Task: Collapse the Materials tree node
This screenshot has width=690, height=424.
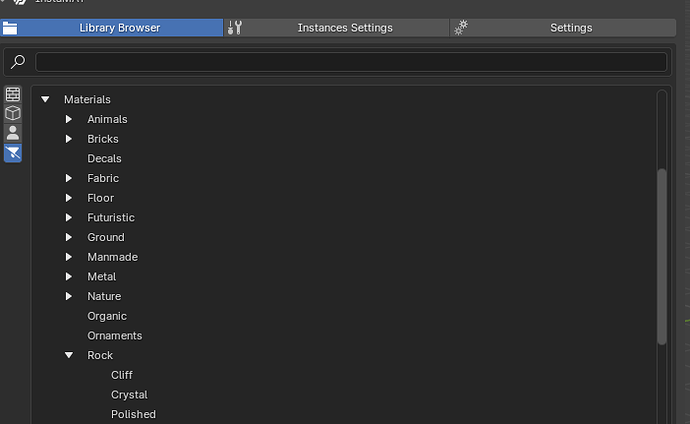Action: (45, 100)
